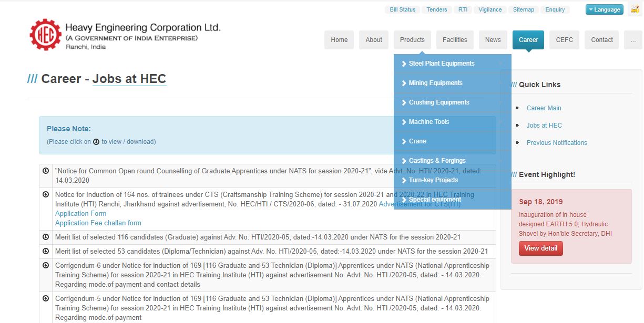Click download icon for 116 Graduate merit list

click(45, 237)
